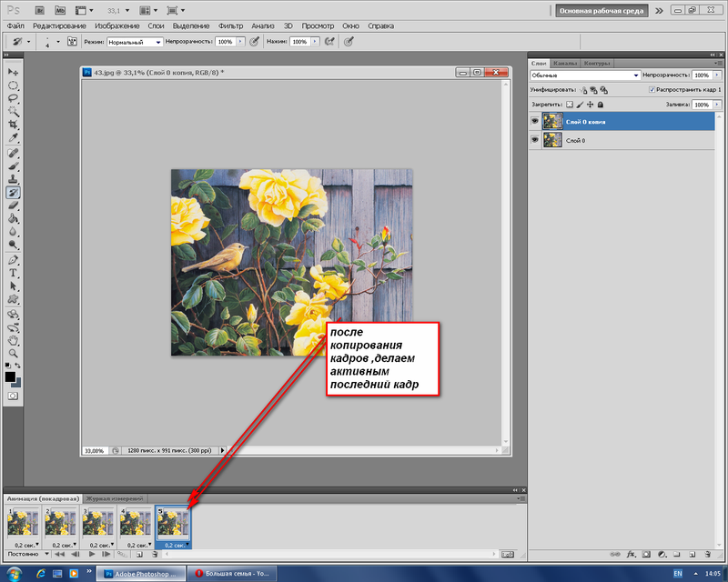This screenshot has height=582, width=728.
Task: Select the Brush tool
Action: pos(13,166)
